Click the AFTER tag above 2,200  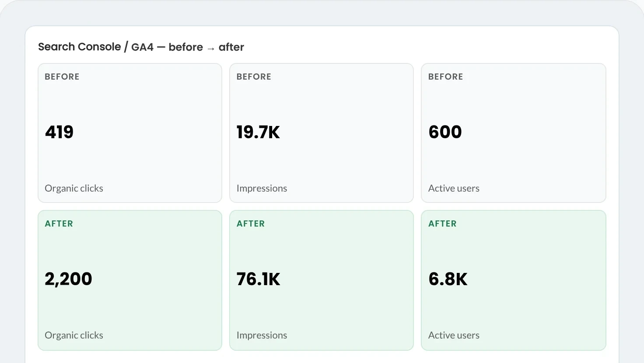point(59,223)
